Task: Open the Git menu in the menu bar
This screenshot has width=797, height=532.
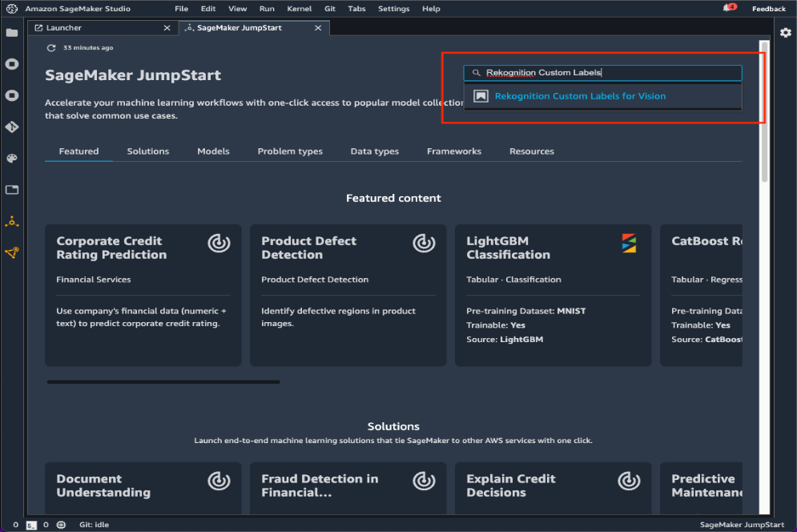Action: tap(329, 9)
